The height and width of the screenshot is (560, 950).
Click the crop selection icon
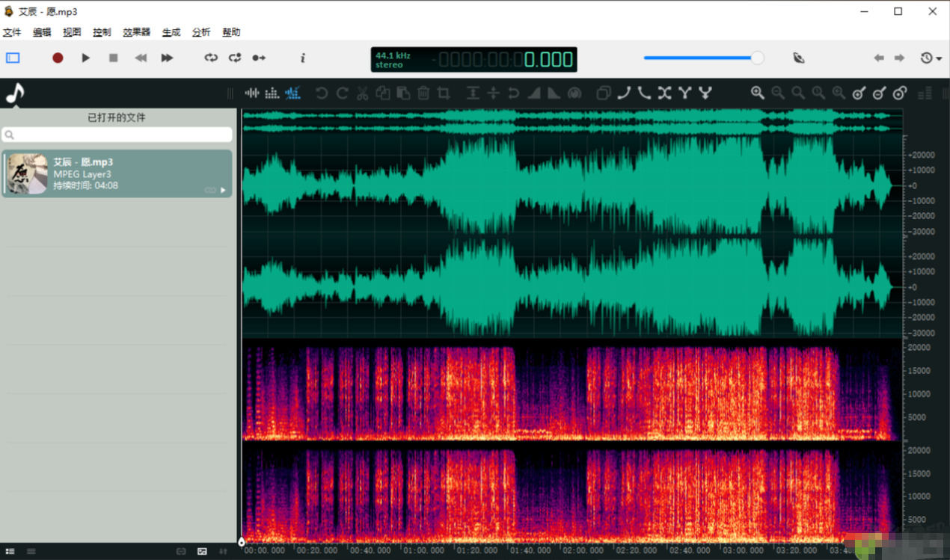pos(444,93)
